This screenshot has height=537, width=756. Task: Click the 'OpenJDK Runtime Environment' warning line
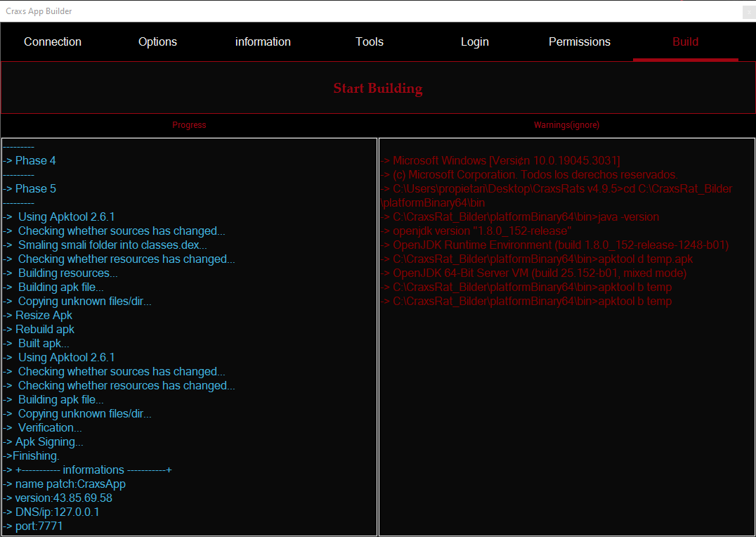554,245
